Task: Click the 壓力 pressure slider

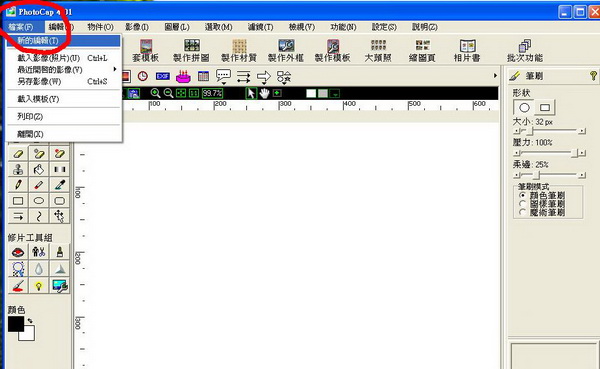Action: 549,153
